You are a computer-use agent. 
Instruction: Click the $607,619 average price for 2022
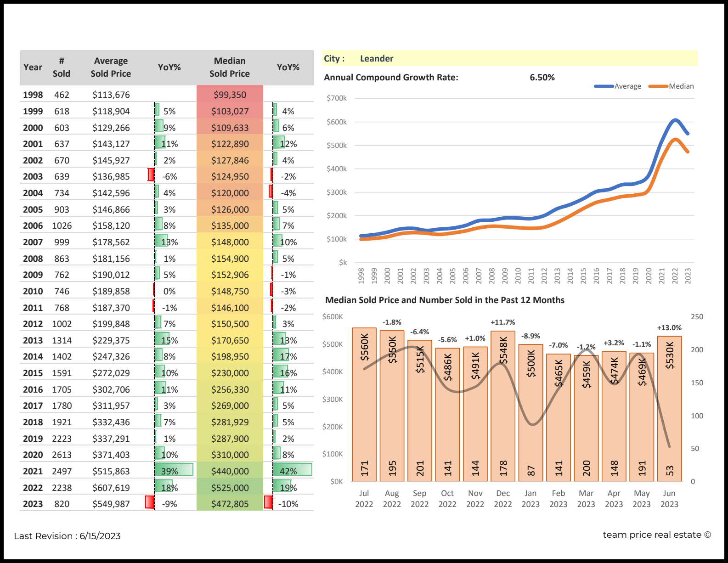click(x=111, y=488)
